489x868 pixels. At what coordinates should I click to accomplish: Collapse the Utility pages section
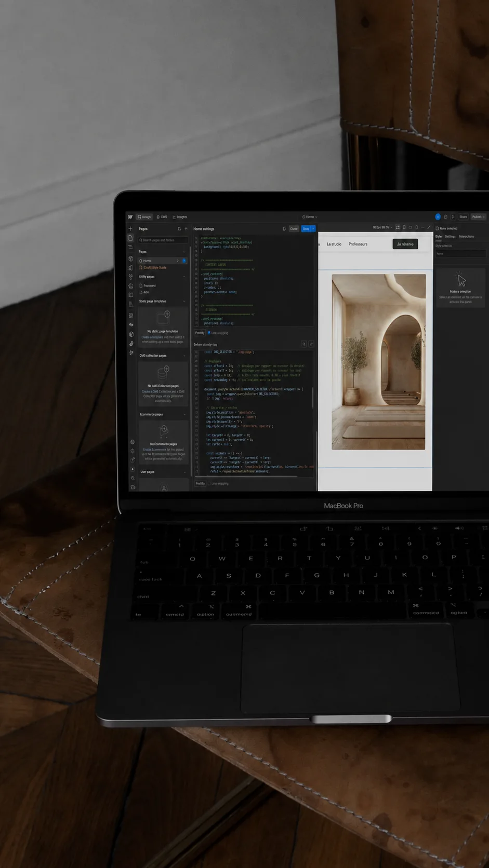(184, 277)
